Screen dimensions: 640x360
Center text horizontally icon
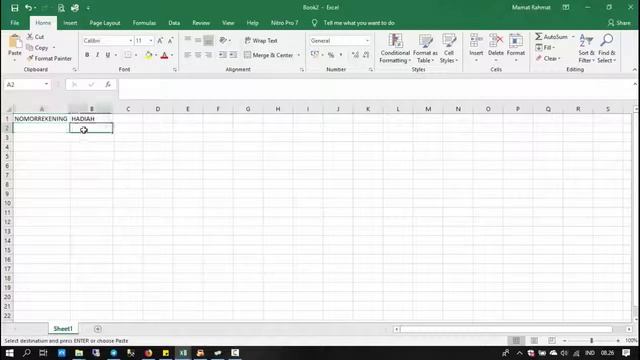(x=198, y=55)
